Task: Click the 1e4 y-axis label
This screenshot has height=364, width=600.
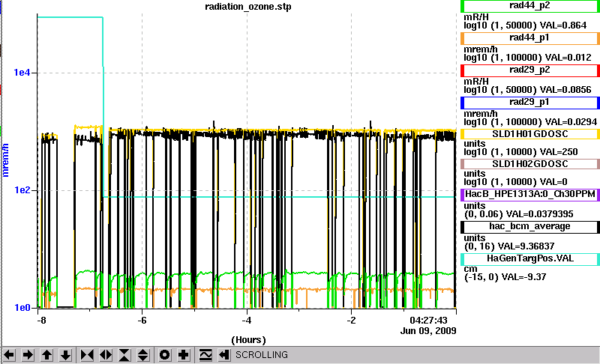Action: [22, 72]
